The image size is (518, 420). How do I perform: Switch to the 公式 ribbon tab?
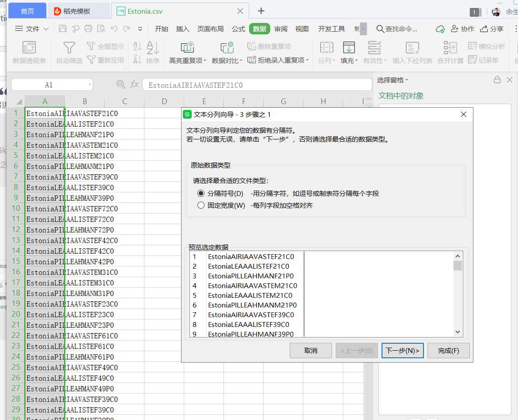click(x=238, y=29)
